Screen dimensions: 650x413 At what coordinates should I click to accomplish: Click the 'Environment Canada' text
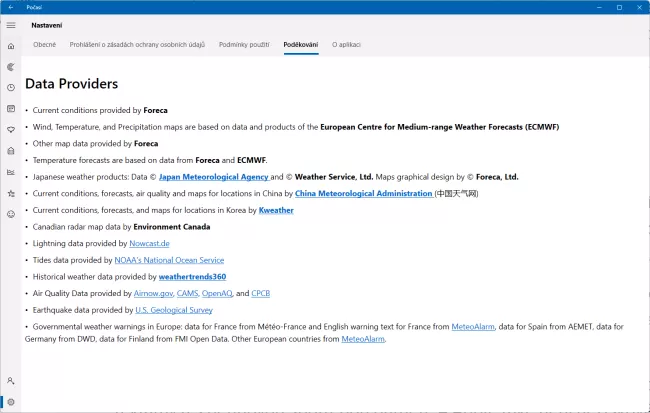[172, 227]
